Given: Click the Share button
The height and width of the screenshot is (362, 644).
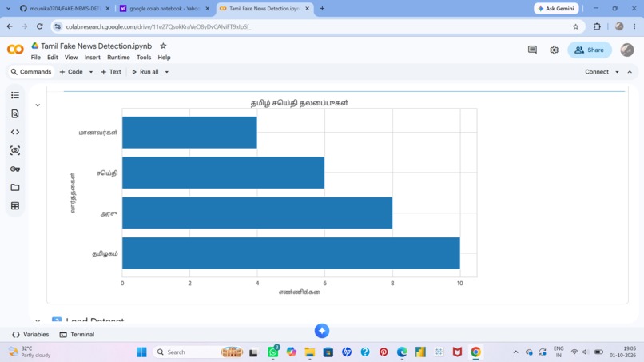Looking at the screenshot, I should [x=590, y=50].
